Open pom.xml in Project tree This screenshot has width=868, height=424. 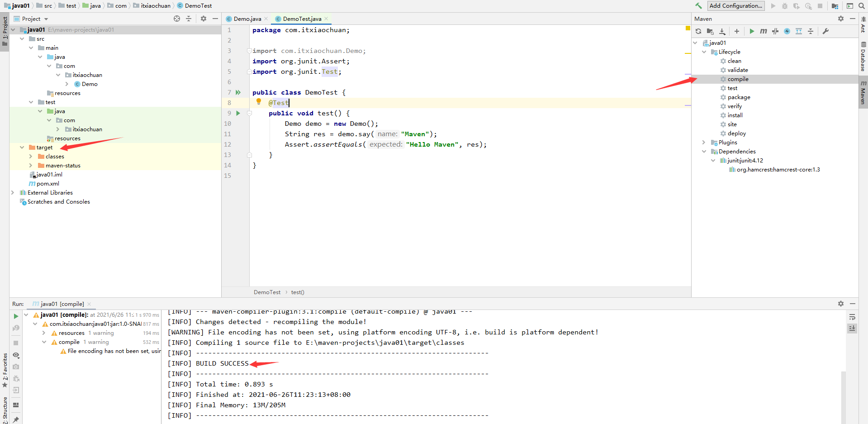[x=47, y=184]
